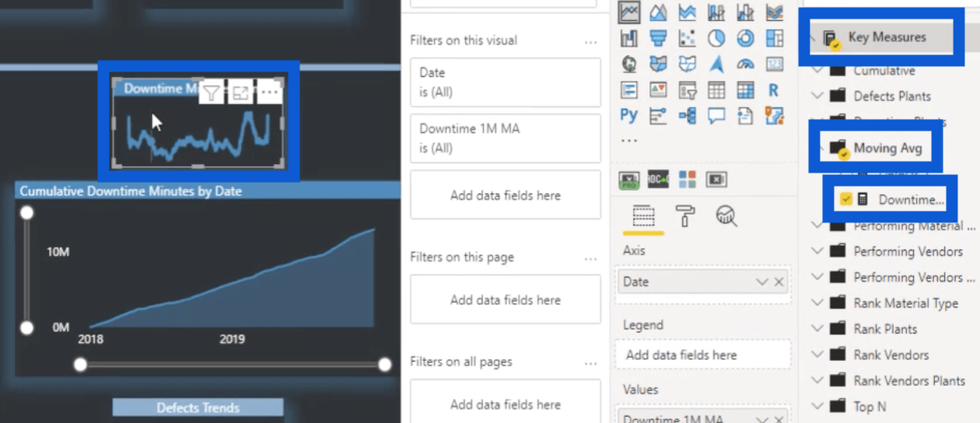Open focus mode on Downtime visual
The width and height of the screenshot is (980, 423).
click(x=240, y=94)
